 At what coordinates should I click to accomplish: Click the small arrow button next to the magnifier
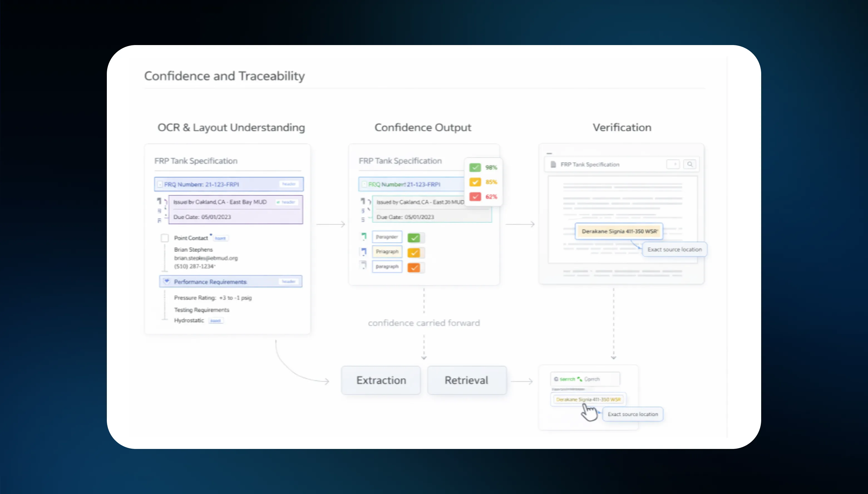click(673, 164)
